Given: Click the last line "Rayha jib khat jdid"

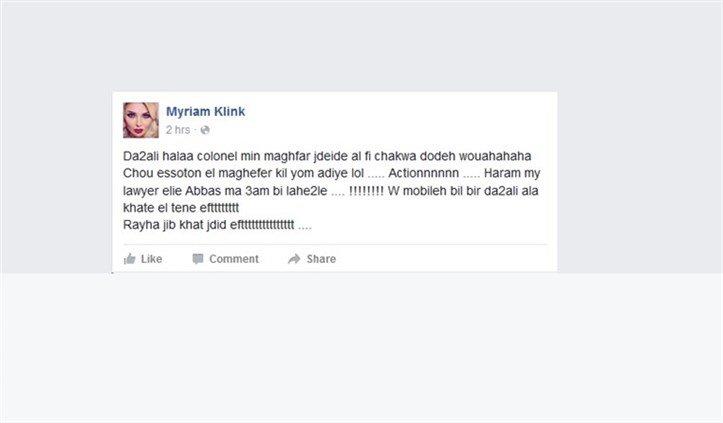Looking at the screenshot, I should point(217,225).
